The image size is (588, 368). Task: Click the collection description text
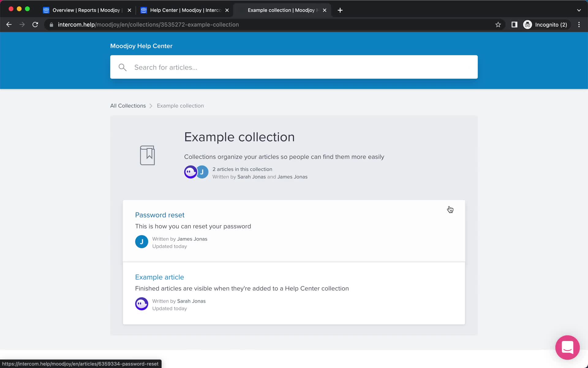284,157
